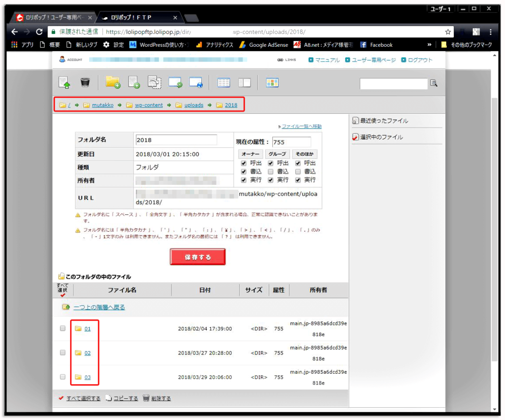Click the search magnifier icon
The image size is (505, 420).
433,83
